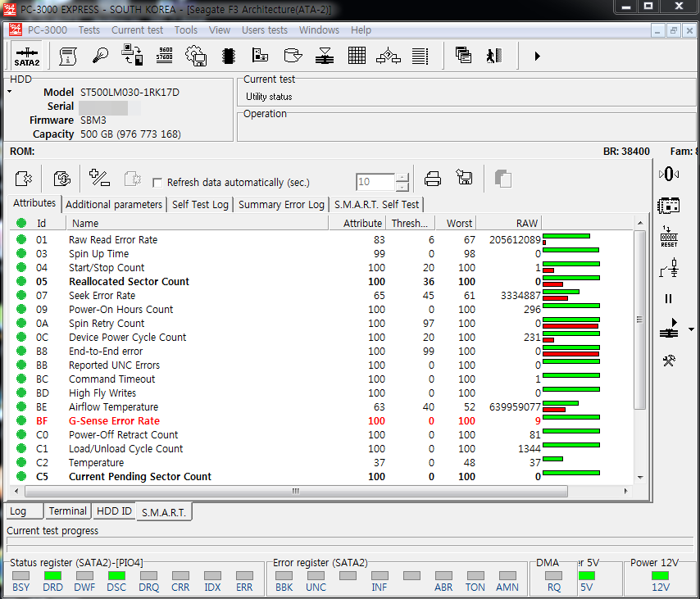The height and width of the screenshot is (599, 700).
Task: Click the Help menu
Action: [361, 29]
